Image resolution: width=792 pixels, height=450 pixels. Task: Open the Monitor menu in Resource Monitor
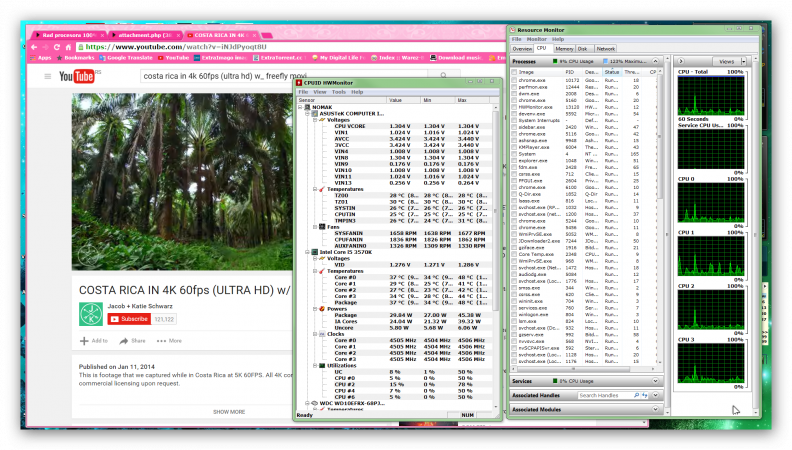(x=536, y=39)
